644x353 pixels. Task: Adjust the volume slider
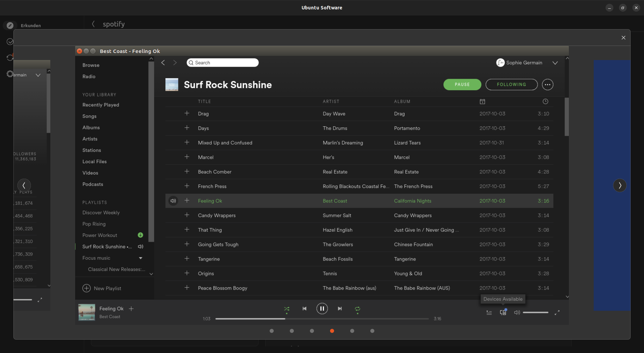(536, 312)
